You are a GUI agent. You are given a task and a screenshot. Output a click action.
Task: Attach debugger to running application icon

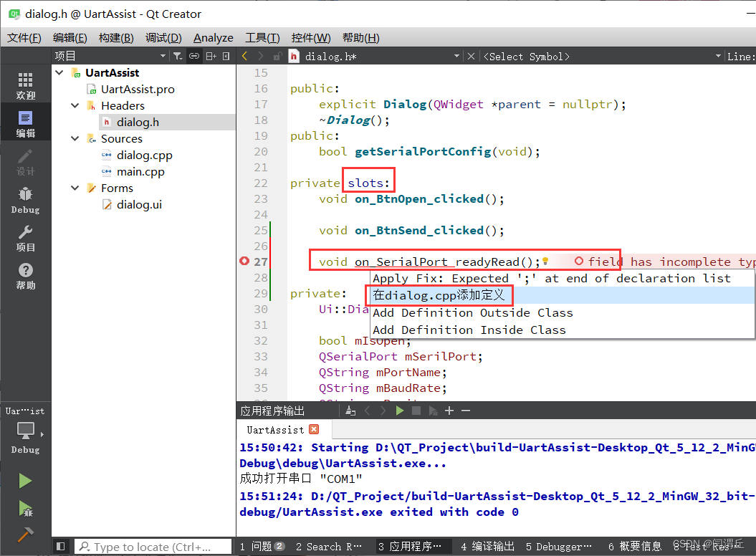click(433, 411)
